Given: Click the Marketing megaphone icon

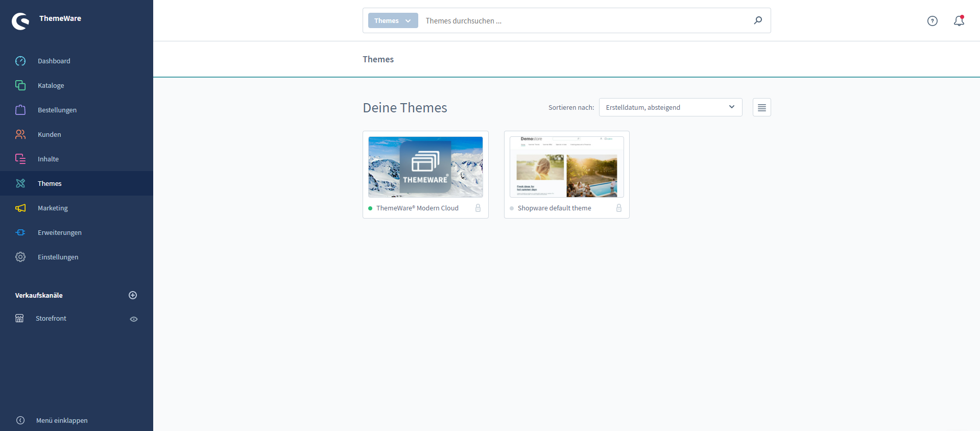Looking at the screenshot, I should pyautogui.click(x=20, y=208).
